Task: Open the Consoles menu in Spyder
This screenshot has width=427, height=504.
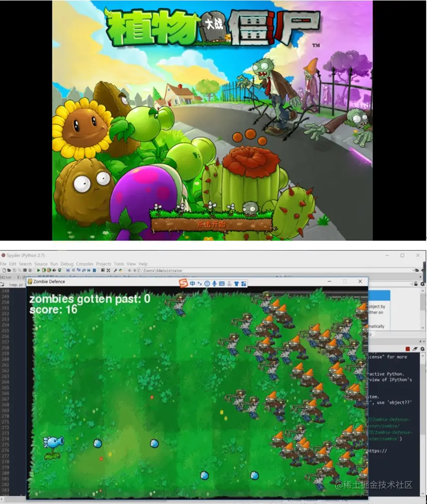Action: pos(84,264)
